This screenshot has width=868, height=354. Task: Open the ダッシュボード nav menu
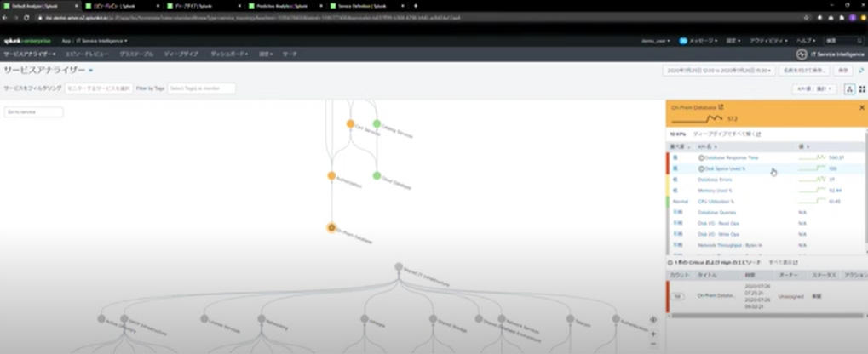pyautogui.click(x=230, y=54)
